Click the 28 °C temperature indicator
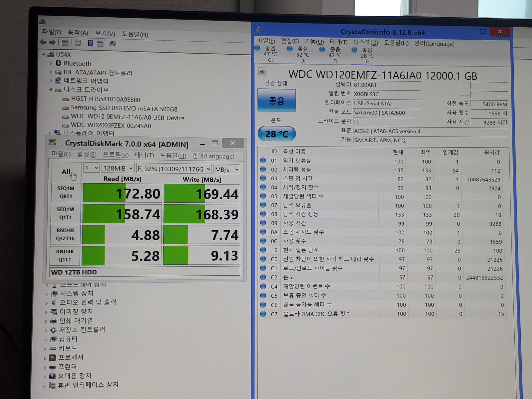This screenshot has width=532, height=399. pyautogui.click(x=277, y=134)
